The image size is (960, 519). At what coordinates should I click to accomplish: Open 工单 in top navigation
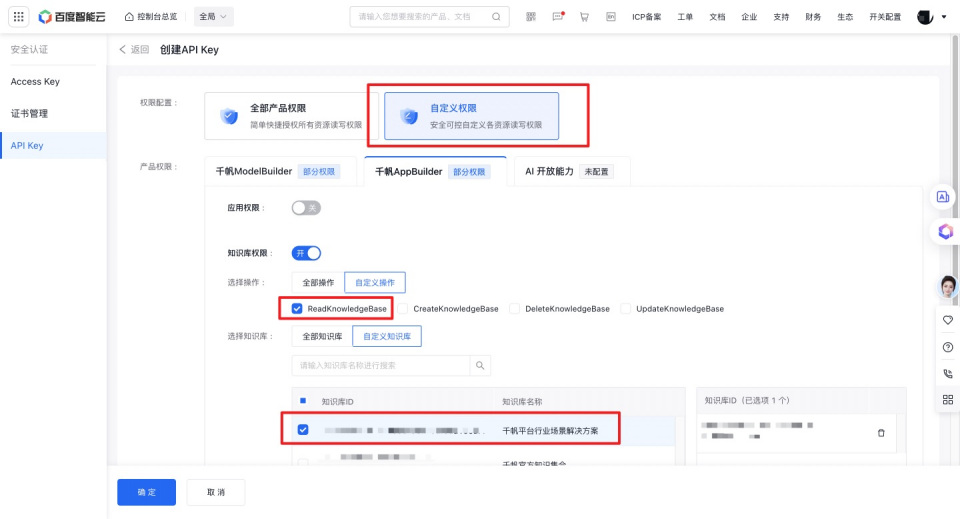[685, 17]
